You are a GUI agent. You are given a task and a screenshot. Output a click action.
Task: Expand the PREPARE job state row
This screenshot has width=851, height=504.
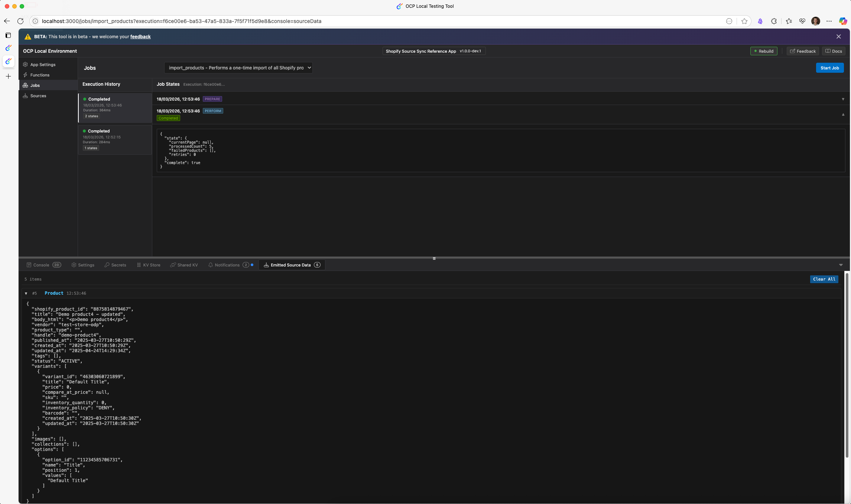point(843,99)
